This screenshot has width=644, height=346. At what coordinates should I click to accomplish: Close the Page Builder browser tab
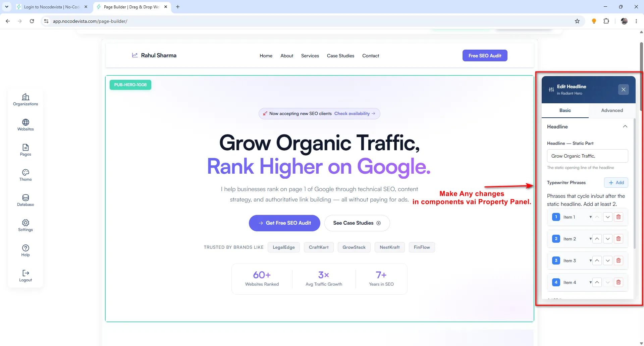166,7
